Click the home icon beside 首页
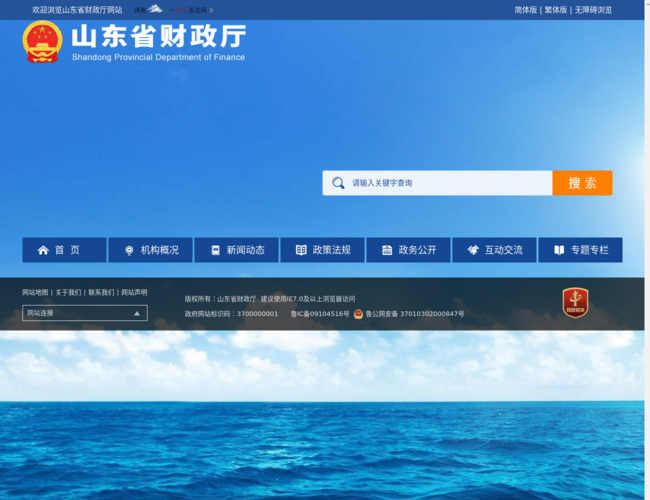 coord(43,250)
